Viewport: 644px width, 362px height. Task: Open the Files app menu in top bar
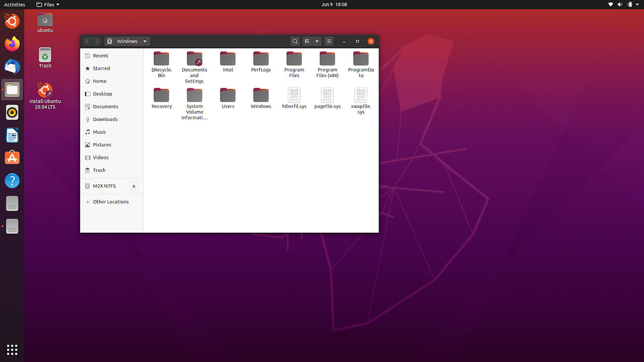point(48,5)
